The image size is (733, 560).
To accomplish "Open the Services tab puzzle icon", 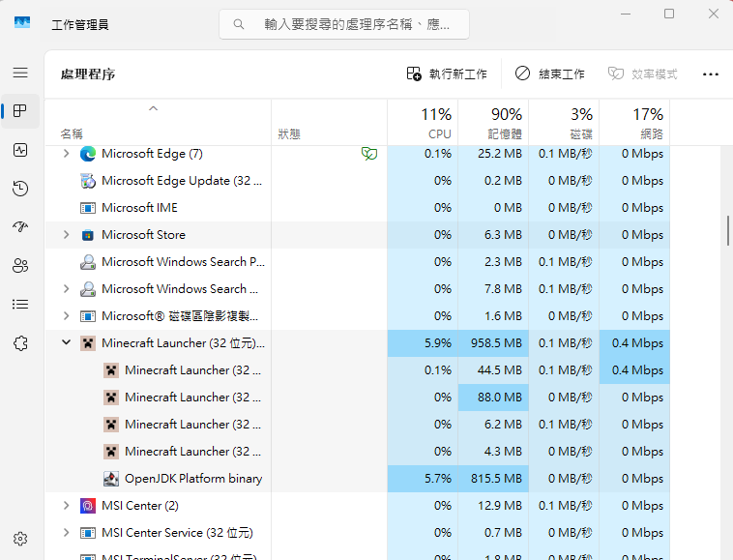I will (x=20, y=343).
